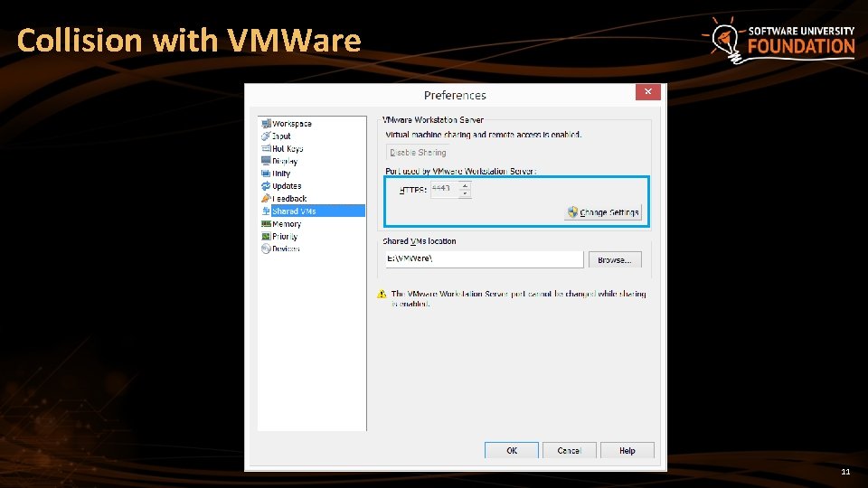Select the Display monitor icon
The height and width of the screenshot is (488, 868).
tap(266, 161)
